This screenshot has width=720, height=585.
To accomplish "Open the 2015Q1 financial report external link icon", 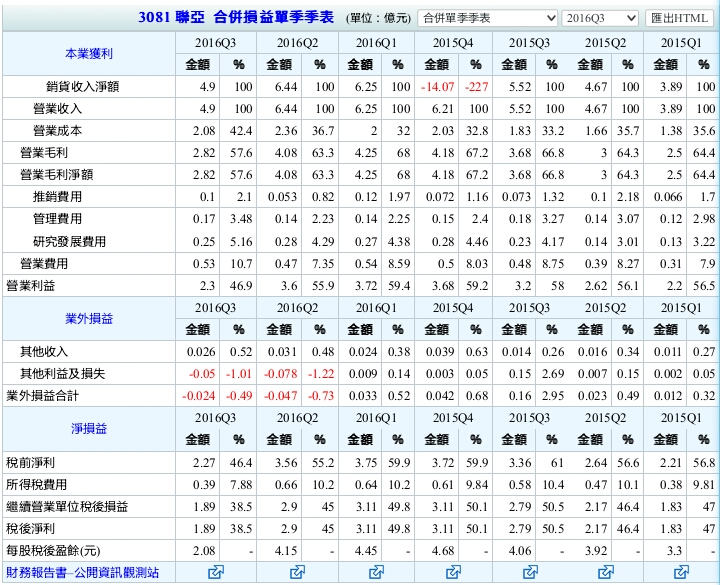I will [x=681, y=572].
